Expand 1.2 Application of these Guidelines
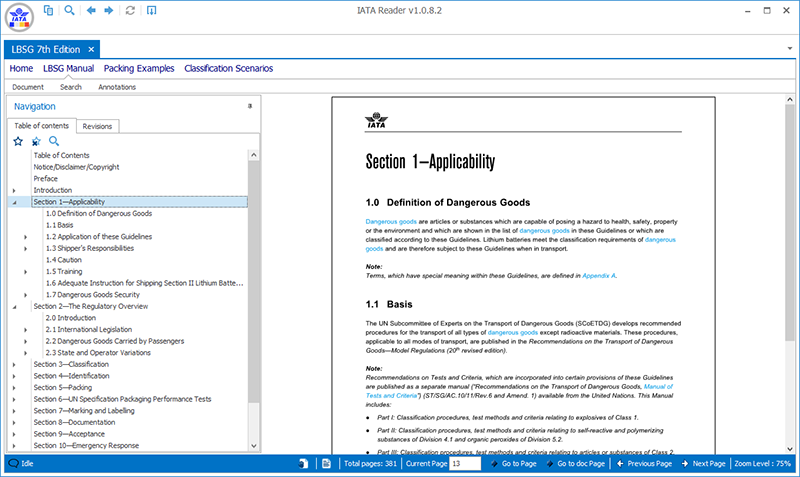Image resolution: width=800 pixels, height=477 pixels. coord(26,237)
